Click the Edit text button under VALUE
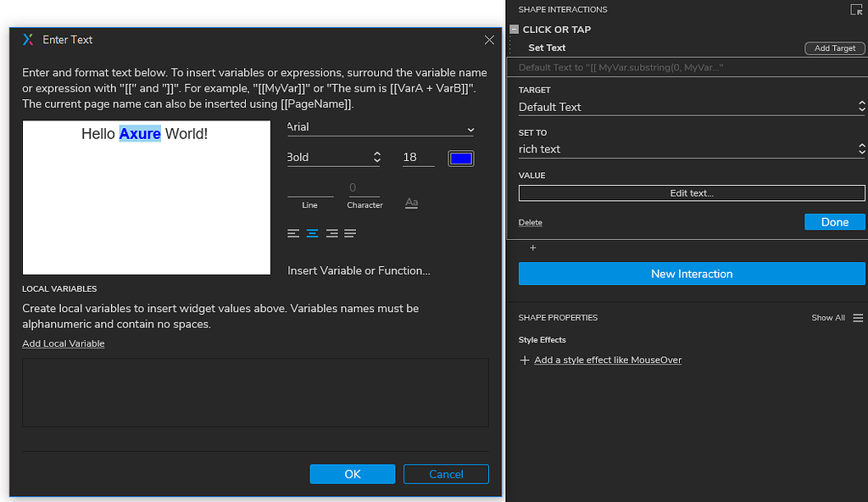868x502 pixels. [691, 192]
